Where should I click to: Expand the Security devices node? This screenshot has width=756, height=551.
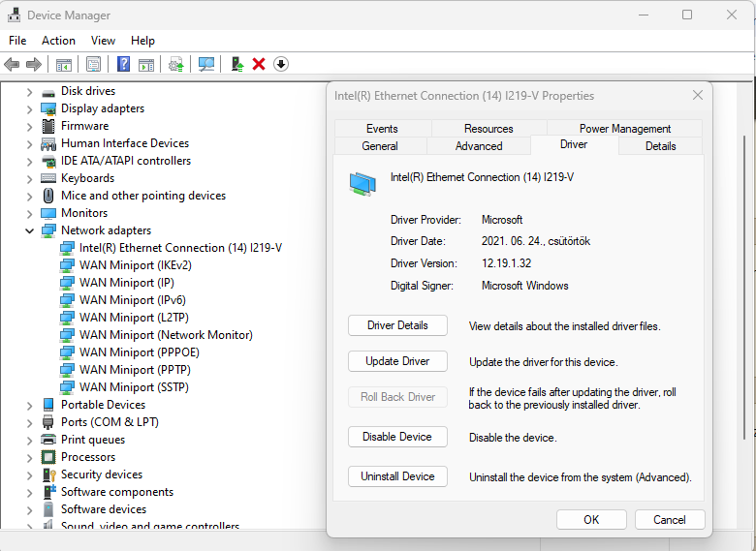[29, 474]
